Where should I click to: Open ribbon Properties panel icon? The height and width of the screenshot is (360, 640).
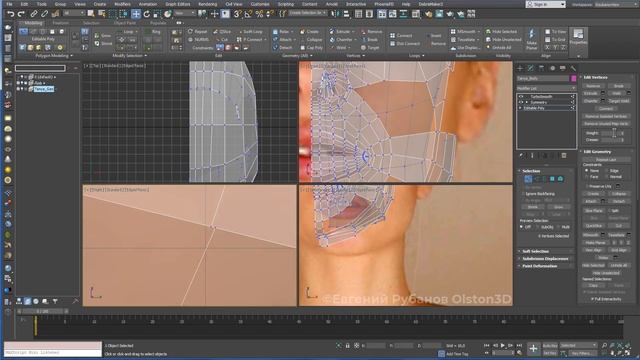point(578,36)
